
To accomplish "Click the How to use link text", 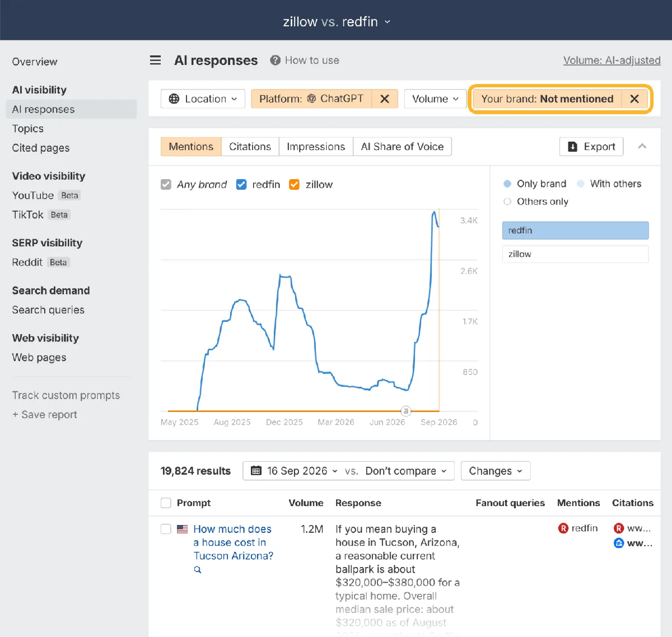I will (312, 60).
